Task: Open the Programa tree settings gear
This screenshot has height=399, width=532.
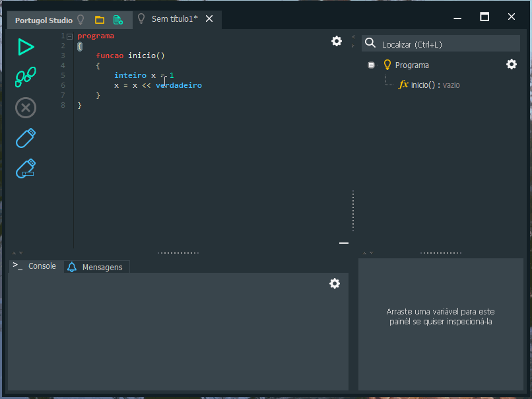Action: pyautogui.click(x=512, y=64)
